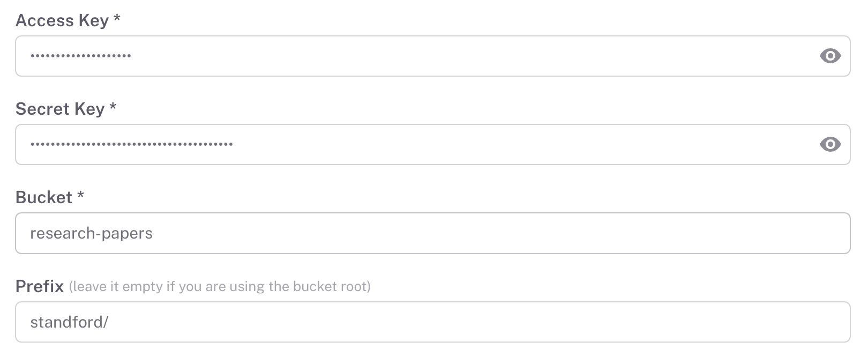The height and width of the screenshot is (356, 868).
Task: Place cursor on the masked Secret Key dots
Action: [131, 144]
